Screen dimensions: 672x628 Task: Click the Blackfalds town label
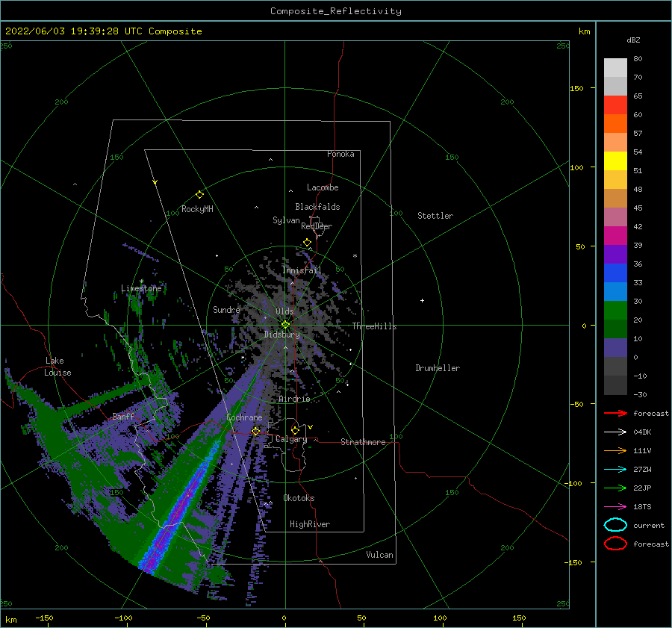[x=317, y=207]
